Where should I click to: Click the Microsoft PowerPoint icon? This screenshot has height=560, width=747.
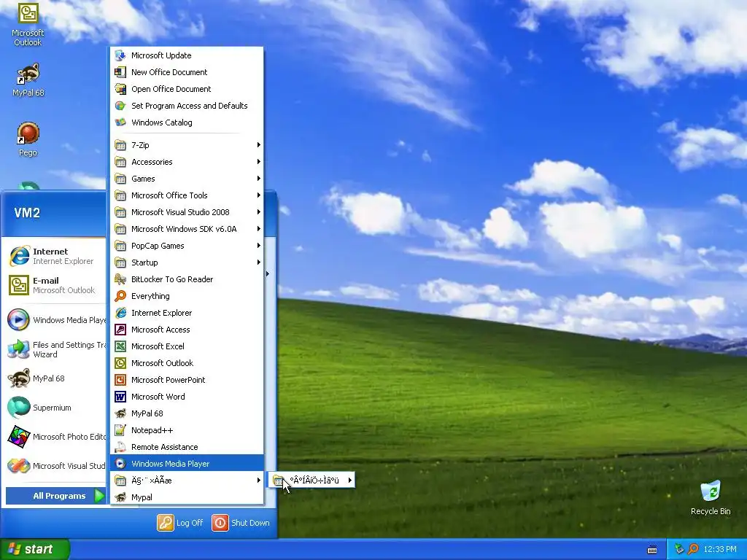pos(120,379)
